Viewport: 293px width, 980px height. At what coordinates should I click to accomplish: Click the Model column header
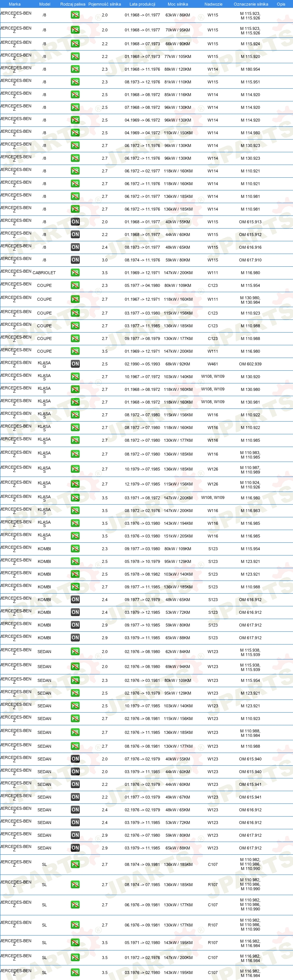[45, 4]
